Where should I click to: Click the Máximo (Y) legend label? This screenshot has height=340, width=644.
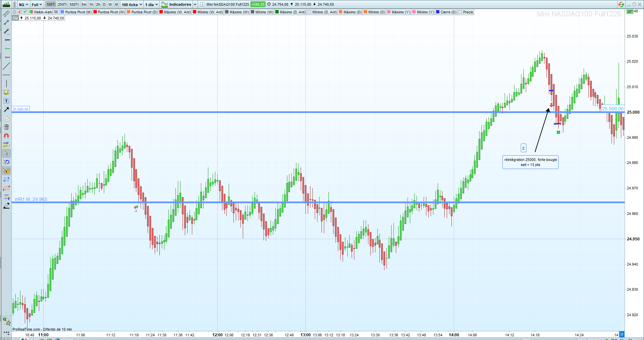click(x=401, y=12)
